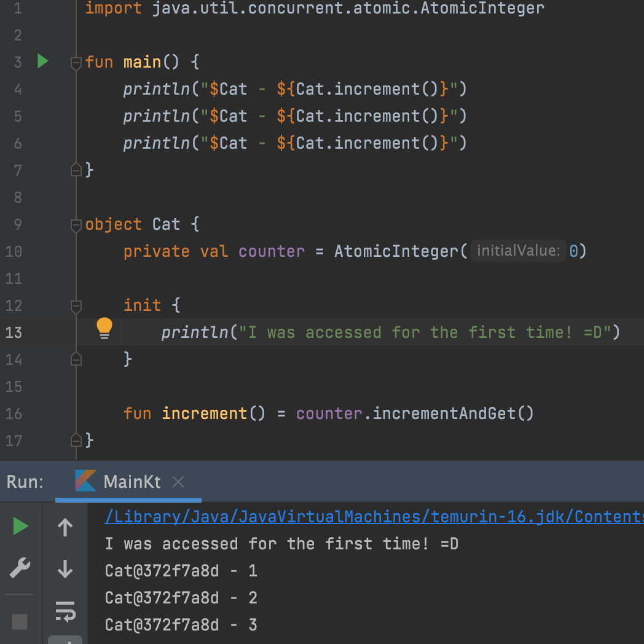
Task: Collapse the Cat object fold marker
Action: tap(76, 225)
